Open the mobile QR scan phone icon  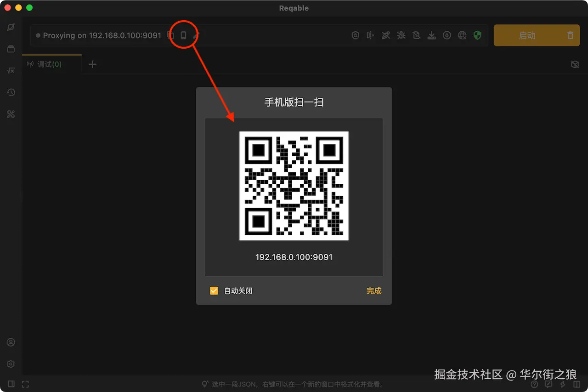183,35
